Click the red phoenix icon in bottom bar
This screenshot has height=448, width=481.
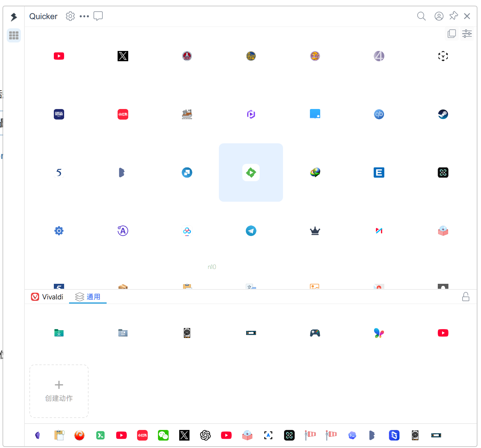click(79, 435)
